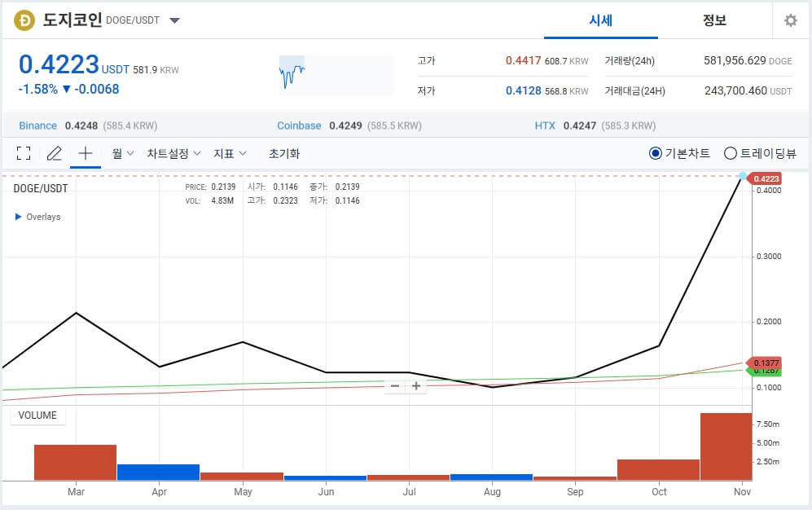Zoom in chart with plus button
Viewport: 812px width, 510px height.
tap(416, 385)
